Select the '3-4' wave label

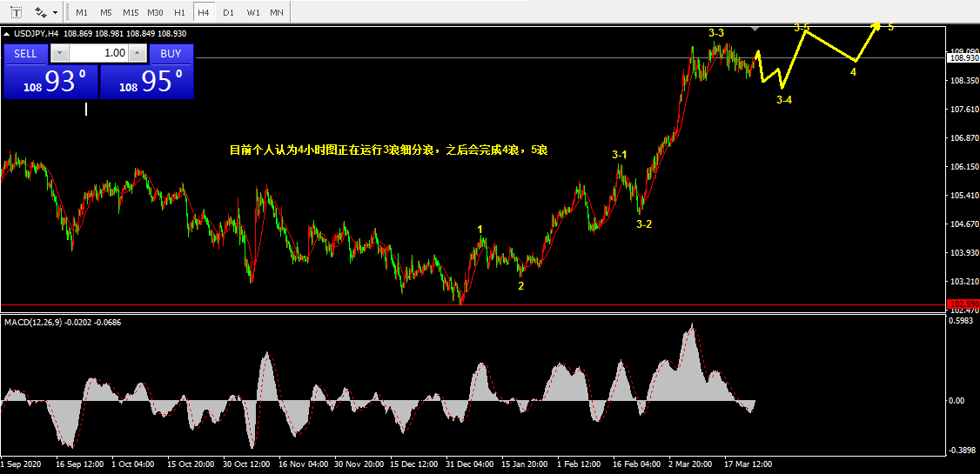click(784, 100)
